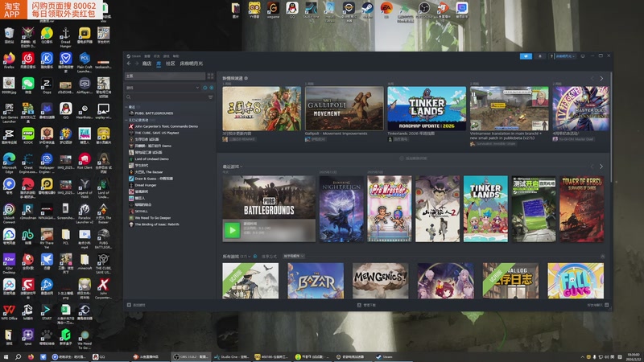Image resolution: width=644 pixels, height=362 pixels.
Task: Show next news items with right arrow
Action: (x=601, y=78)
